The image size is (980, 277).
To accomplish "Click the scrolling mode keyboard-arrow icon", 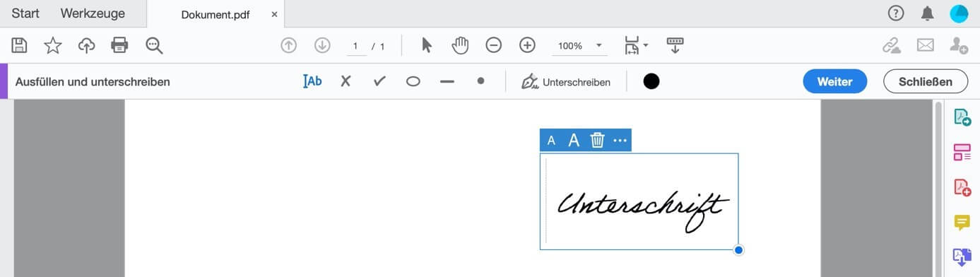I will [675, 45].
